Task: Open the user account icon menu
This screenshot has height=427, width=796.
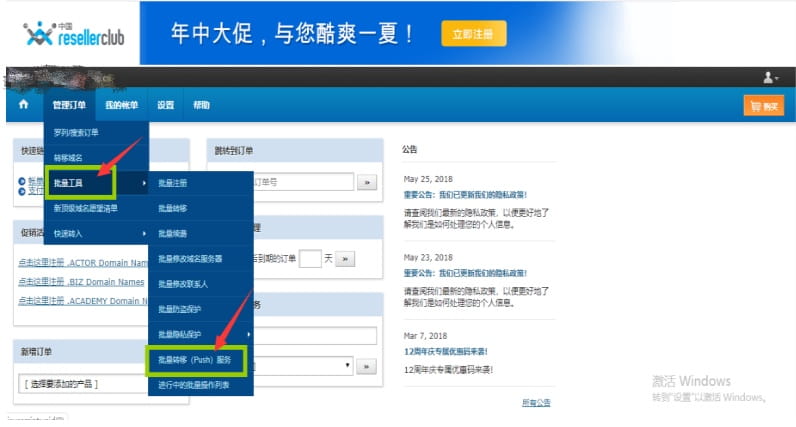Action: coord(770,77)
